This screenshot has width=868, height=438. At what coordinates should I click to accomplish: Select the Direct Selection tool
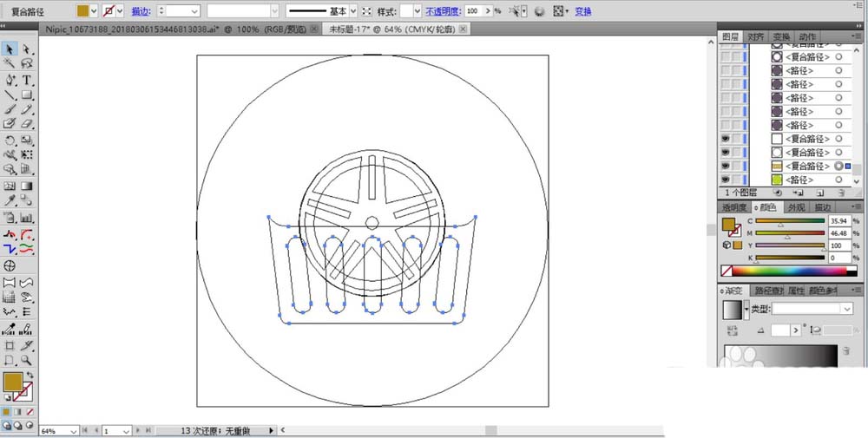click(x=27, y=49)
